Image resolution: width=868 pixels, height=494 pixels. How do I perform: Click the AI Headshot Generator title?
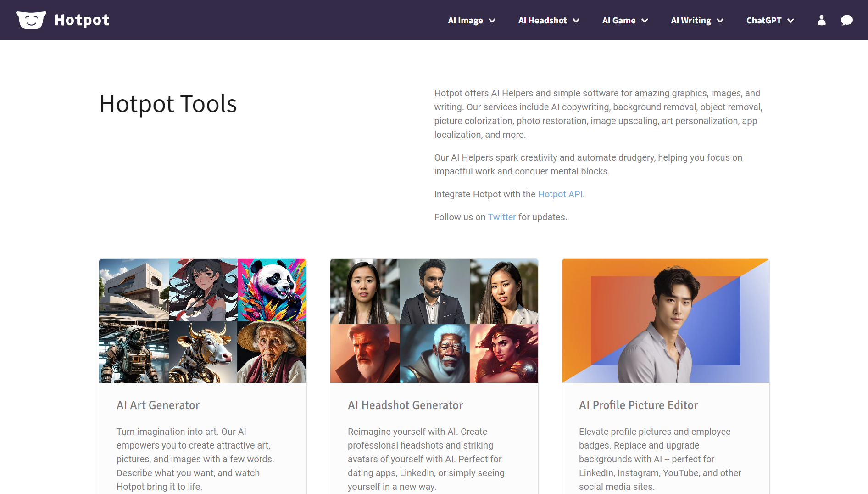pos(405,405)
